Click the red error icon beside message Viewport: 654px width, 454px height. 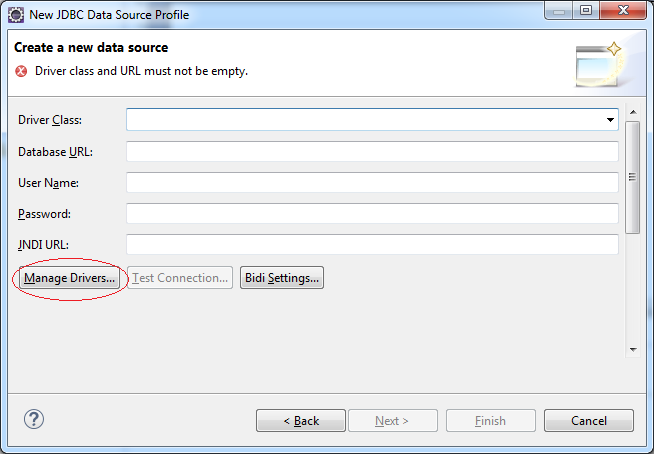click(x=21, y=71)
